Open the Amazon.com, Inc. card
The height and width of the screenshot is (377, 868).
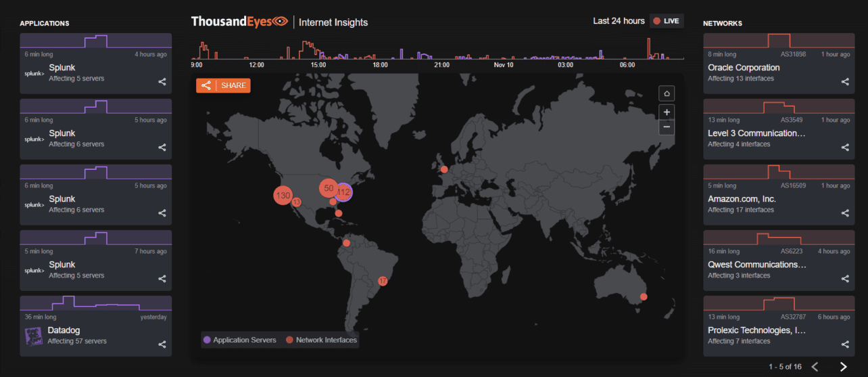click(779, 194)
